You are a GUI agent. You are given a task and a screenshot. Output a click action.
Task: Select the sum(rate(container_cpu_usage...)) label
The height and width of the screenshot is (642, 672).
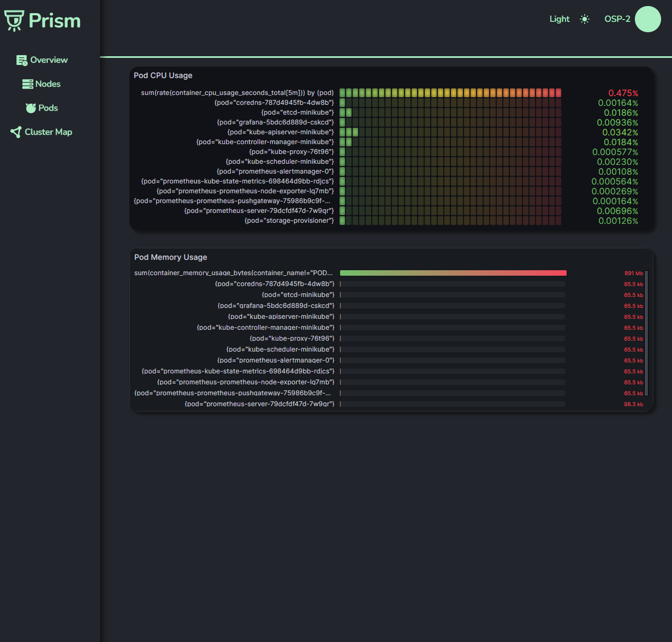point(237,93)
